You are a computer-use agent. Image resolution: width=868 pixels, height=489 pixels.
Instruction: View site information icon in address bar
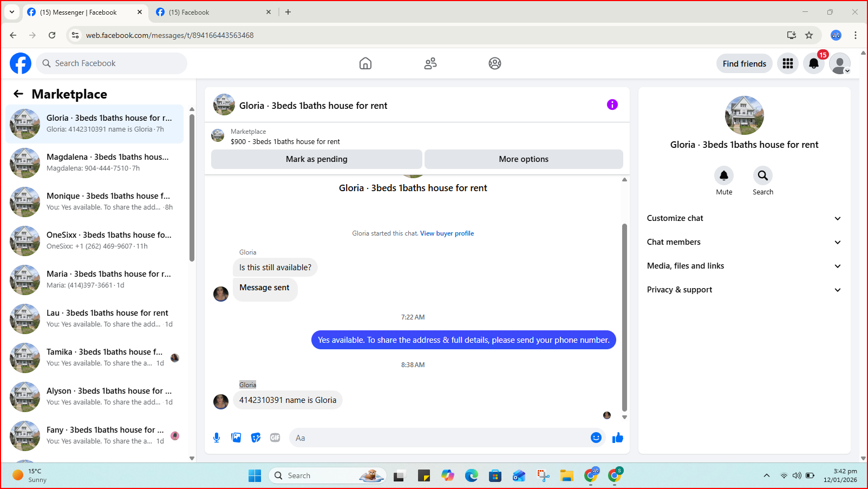coord(75,35)
